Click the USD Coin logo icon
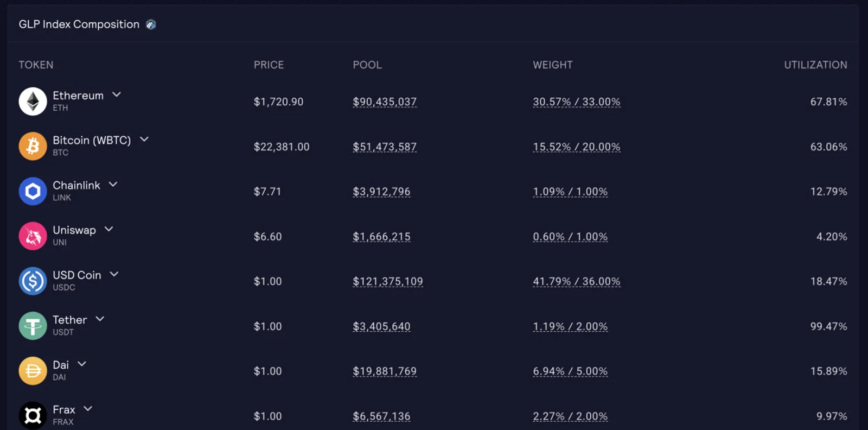This screenshot has width=868, height=430. tap(33, 281)
